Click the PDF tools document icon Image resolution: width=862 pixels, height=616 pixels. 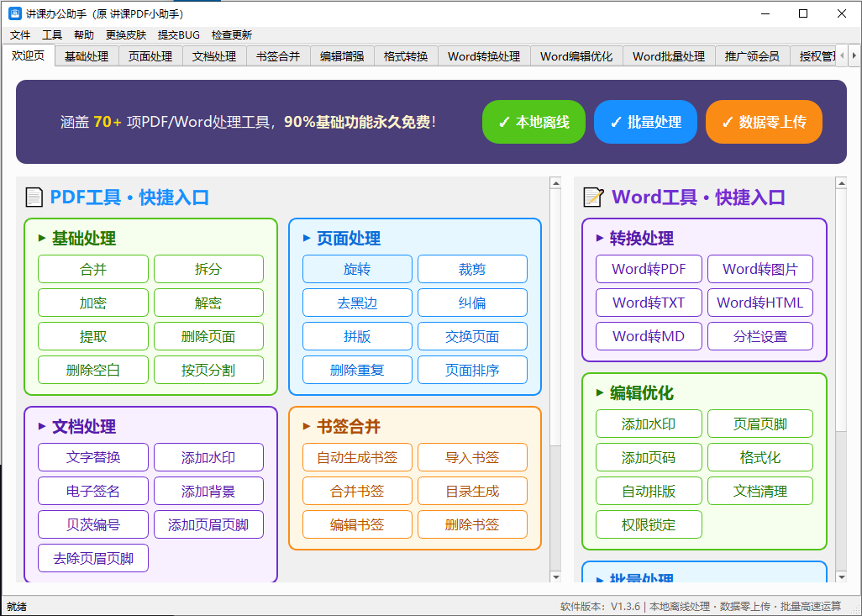34,197
